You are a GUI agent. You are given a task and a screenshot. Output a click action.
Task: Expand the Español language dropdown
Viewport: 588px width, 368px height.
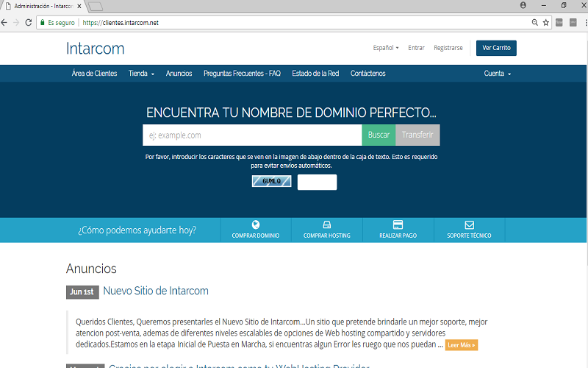[x=386, y=48]
